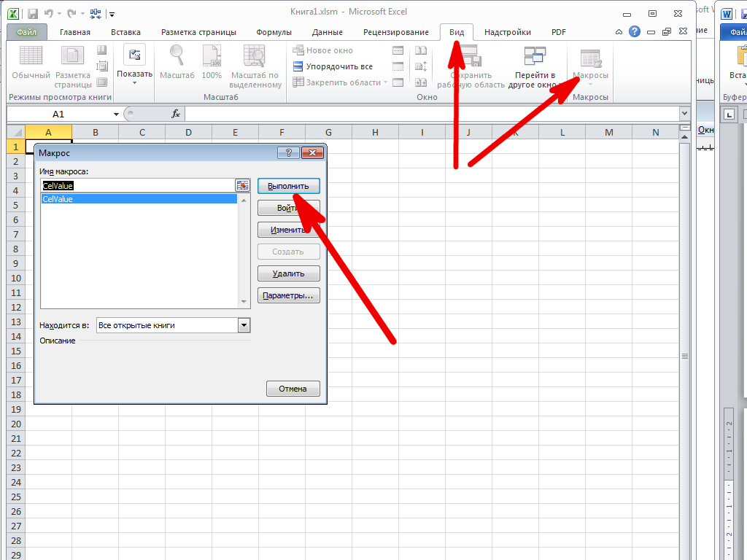Select CelValue in the macro list

[139, 199]
